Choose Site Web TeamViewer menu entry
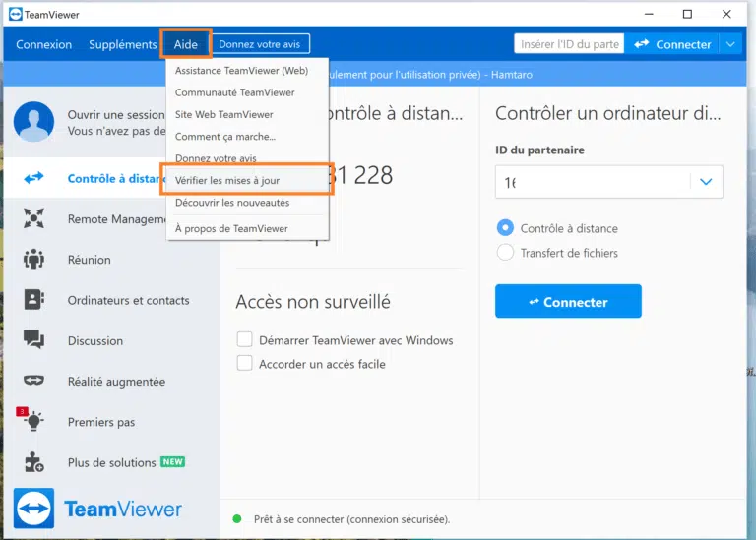Screen dimensions: 756x540 247,115
